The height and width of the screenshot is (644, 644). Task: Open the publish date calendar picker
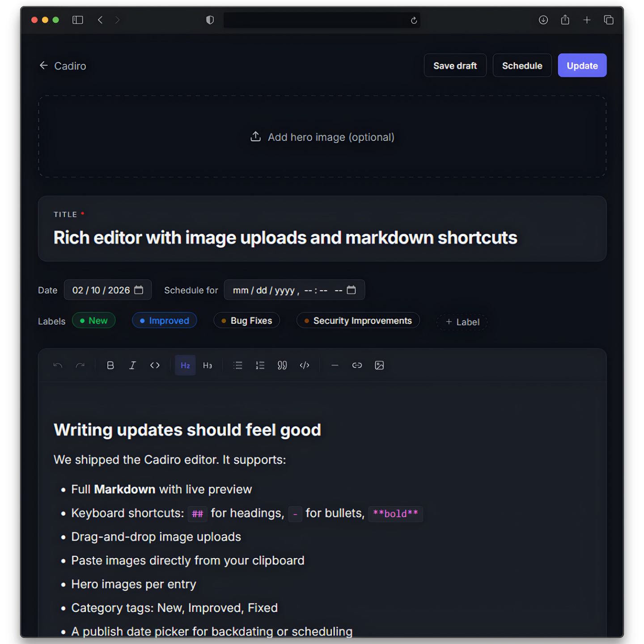tap(139, 290)
